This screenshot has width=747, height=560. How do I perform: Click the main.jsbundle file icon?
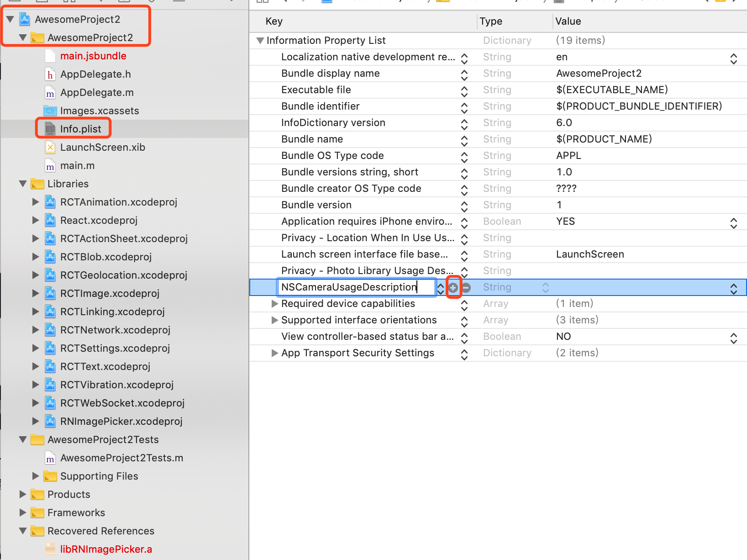50,56
